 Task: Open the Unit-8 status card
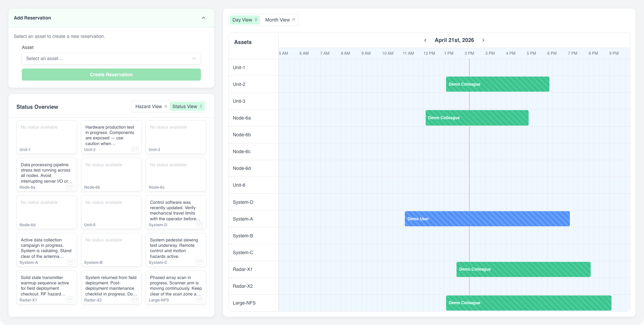point(111,212)
